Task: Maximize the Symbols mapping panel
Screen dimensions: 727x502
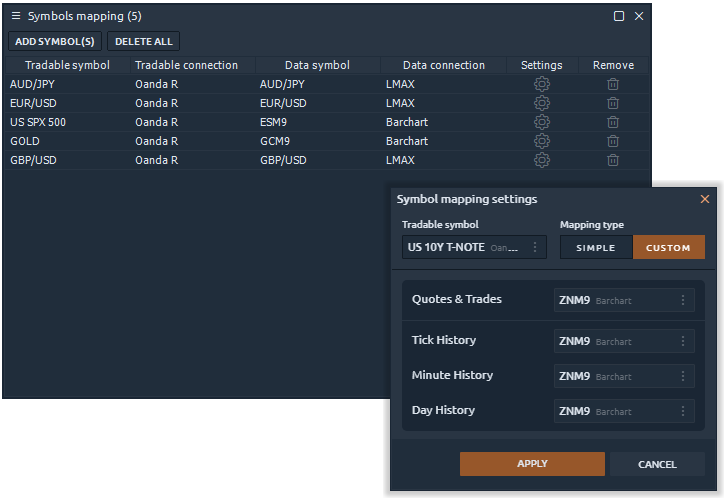Action: [619, 16]
